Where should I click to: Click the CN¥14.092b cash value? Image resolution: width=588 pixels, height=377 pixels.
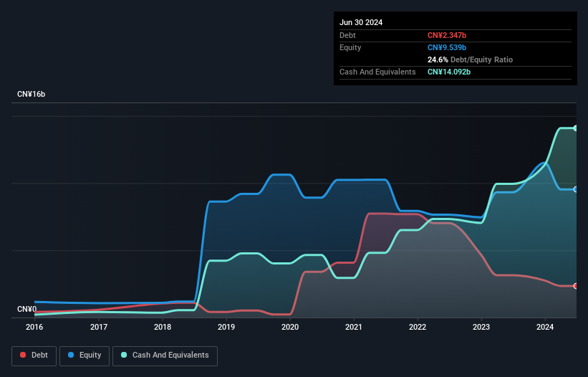(449, 72)
